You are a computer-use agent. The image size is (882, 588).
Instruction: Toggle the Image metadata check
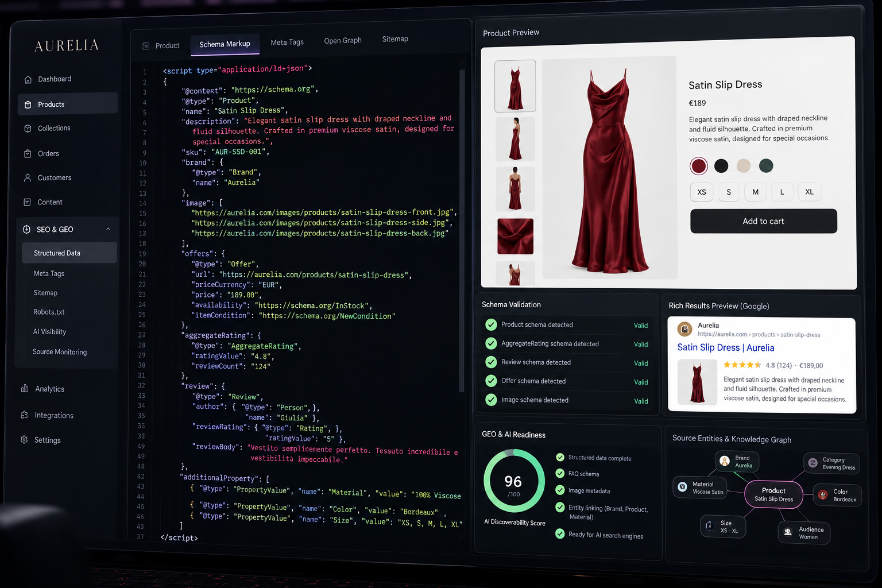(x=560, y=490)
